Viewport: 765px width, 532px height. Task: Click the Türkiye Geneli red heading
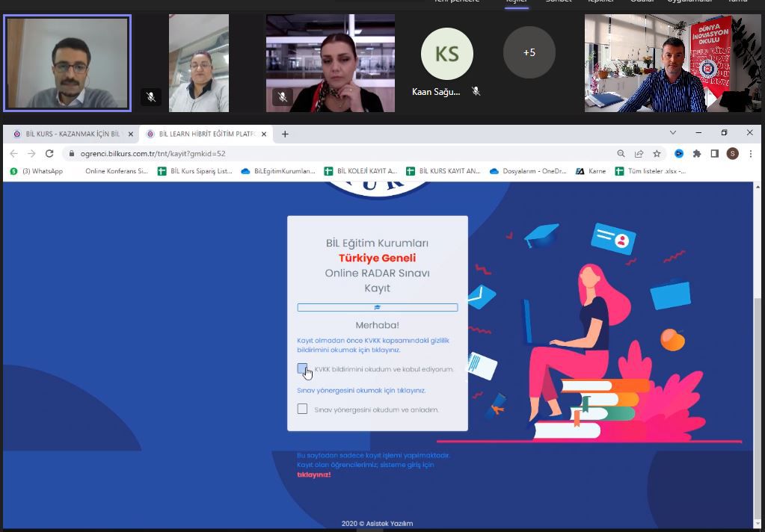click(x=377, y=258)
